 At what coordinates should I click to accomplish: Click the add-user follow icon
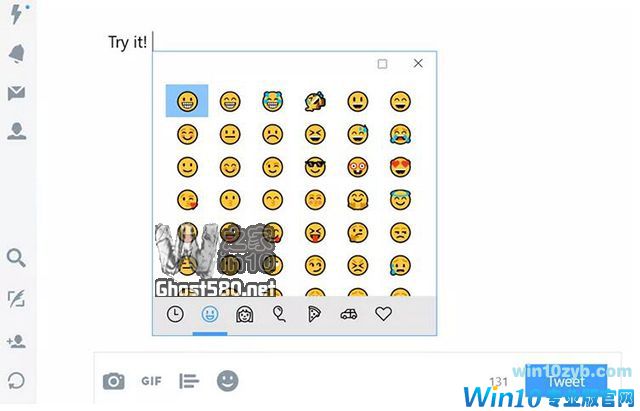coord(16,341)
